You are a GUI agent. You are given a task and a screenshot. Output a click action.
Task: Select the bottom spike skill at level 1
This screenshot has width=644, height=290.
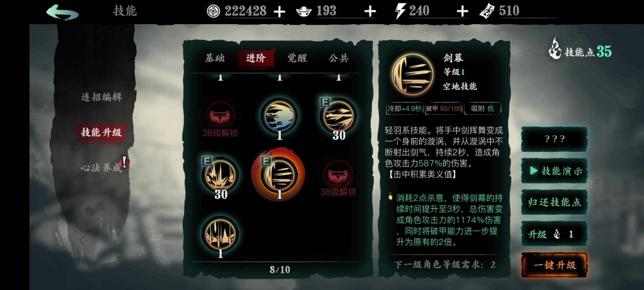(220, 234)
